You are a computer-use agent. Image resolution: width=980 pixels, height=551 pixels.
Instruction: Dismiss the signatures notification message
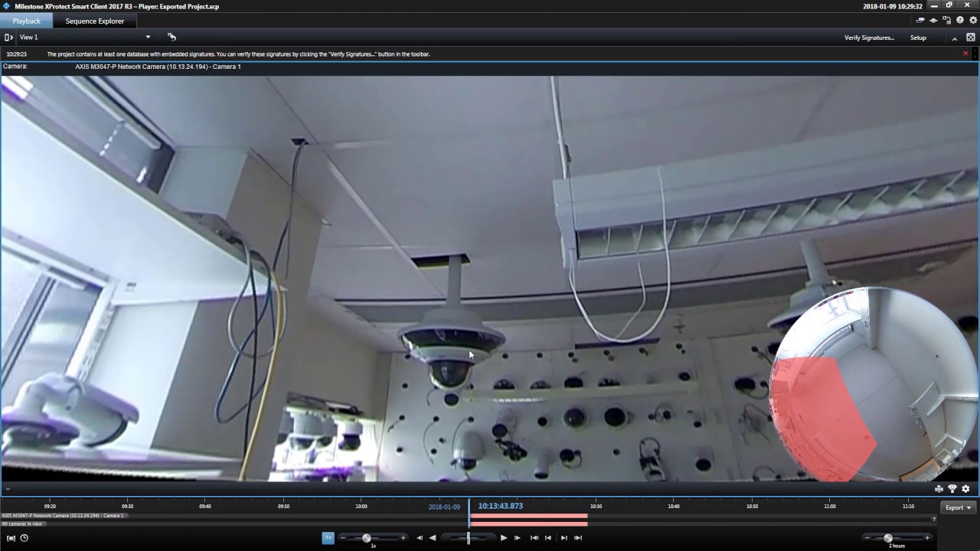965,54
